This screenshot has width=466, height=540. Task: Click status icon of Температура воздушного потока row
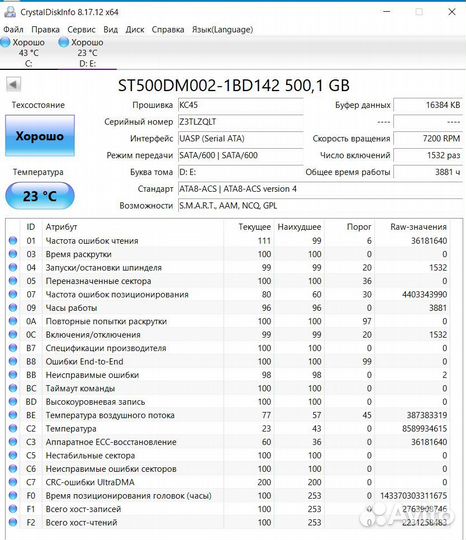click(13, 415)
